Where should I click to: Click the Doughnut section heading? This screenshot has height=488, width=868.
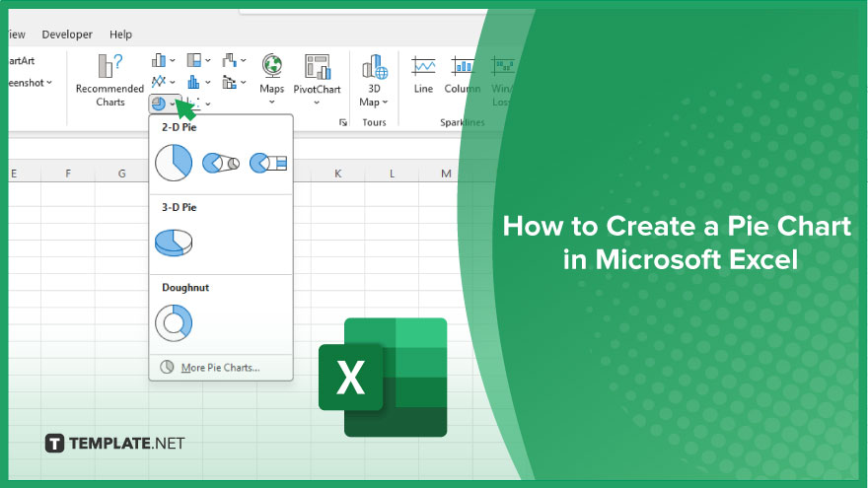(x=185, y=288)
